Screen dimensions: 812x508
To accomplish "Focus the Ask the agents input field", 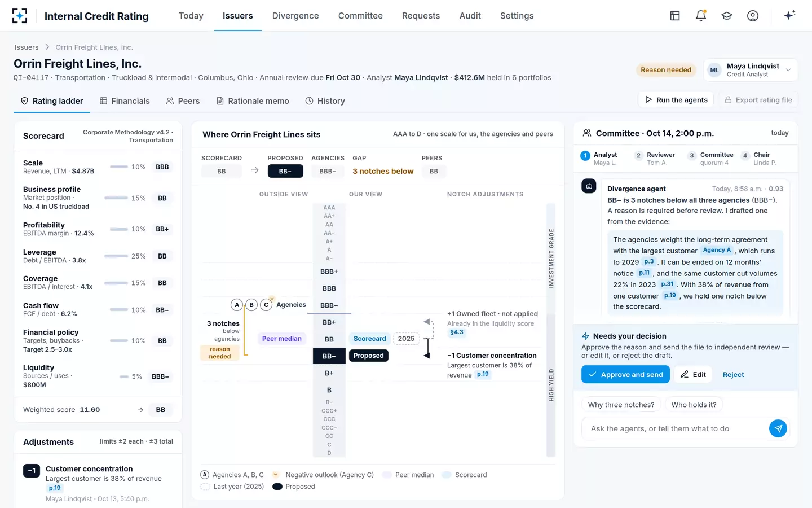I will (676, 428).
